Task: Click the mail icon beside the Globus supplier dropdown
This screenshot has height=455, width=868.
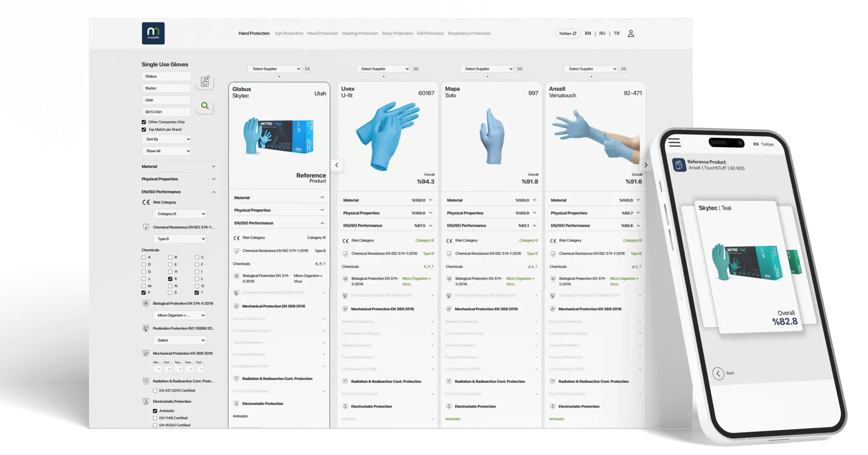Action: coord(307,69)
